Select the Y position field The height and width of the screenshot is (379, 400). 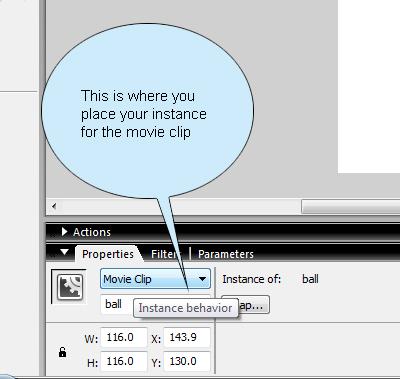pos(187,361)
